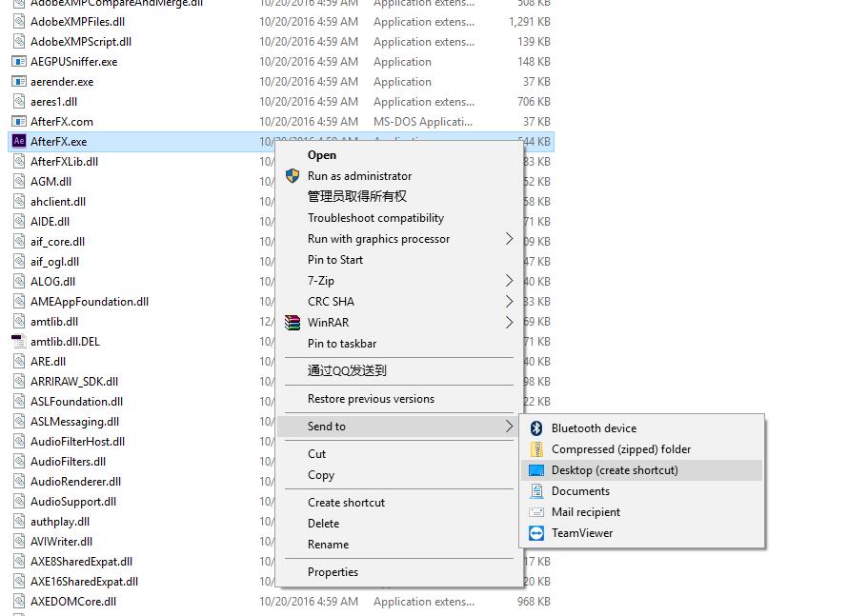Select the file name AudioFilterHost.dll
Image resolution: width=868 pixels, height=616 pixels.
click(x=77, y=441)
